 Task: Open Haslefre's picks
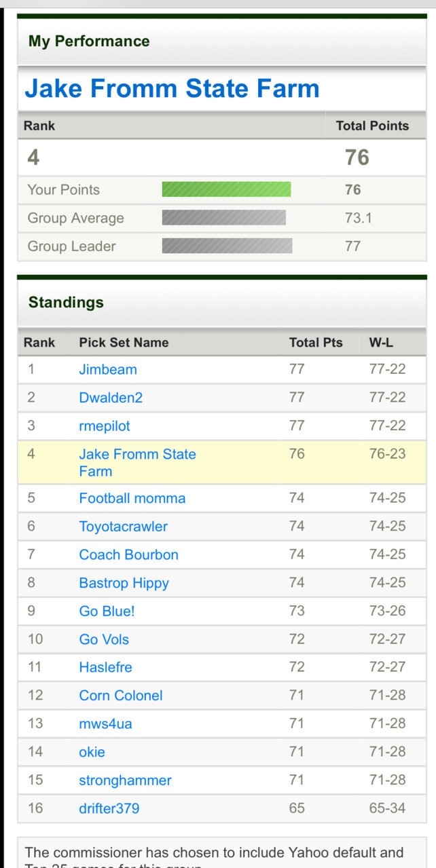(x=105, y=667)
